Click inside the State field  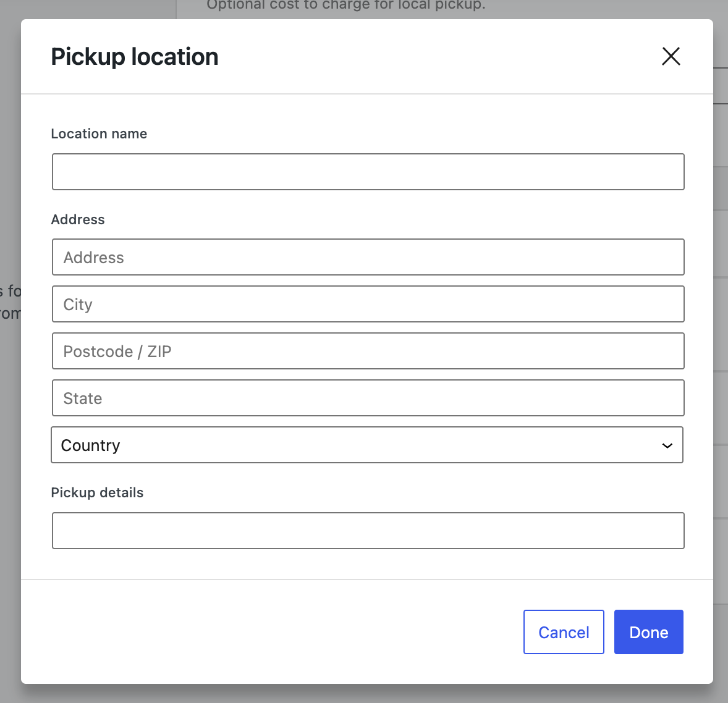coord(367,398)
